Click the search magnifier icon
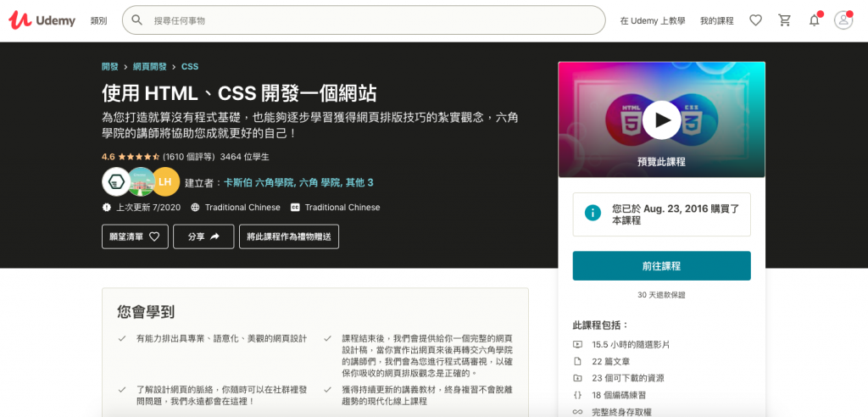The width and height of the screenshot is (868, 417). pos(136,20)
